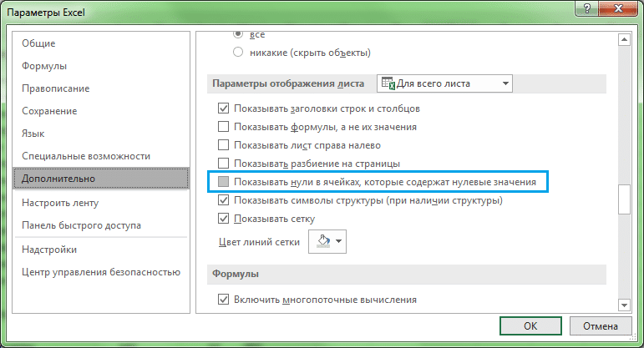
Task: Uncheck 'Показывать заголовки строк и столбцов'
Action: 223,108
